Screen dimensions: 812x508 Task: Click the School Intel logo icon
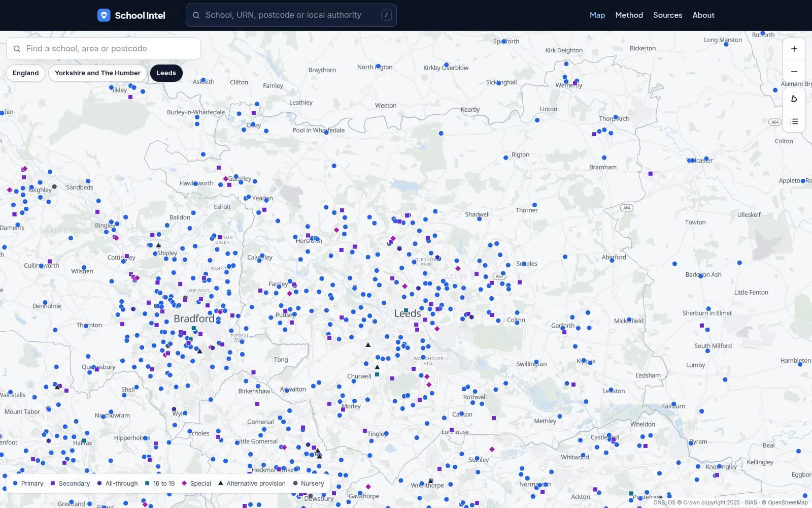[x=104, y=15]
